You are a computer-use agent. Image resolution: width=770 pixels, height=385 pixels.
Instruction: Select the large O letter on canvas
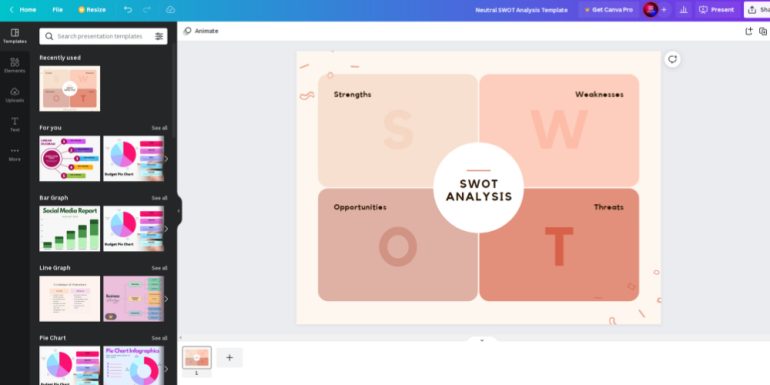(x=398, y=247)
